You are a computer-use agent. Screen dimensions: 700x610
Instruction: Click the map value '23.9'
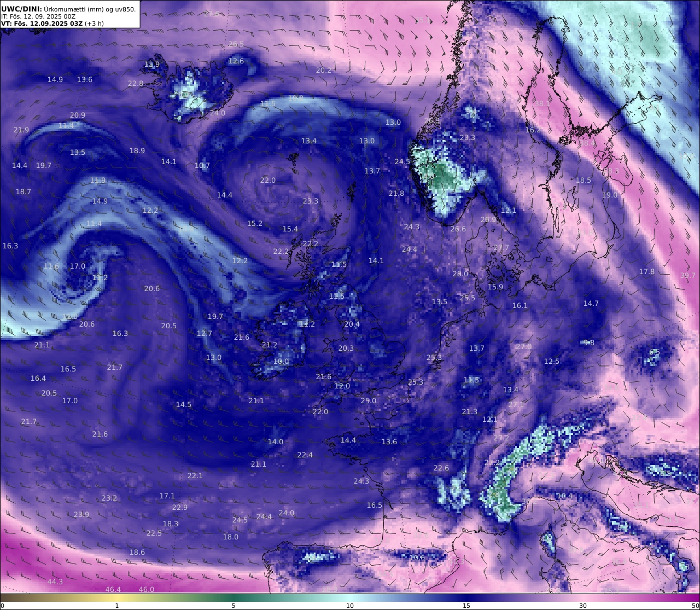[x=81, y=514]
